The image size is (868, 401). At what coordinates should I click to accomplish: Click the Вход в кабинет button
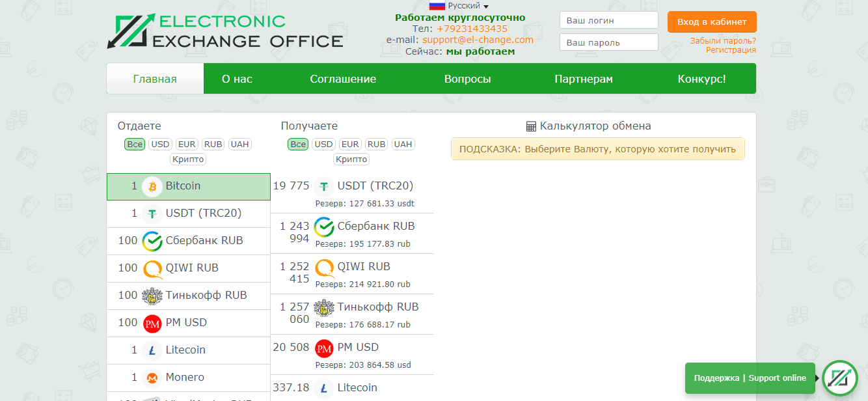(x=711, y=21)
